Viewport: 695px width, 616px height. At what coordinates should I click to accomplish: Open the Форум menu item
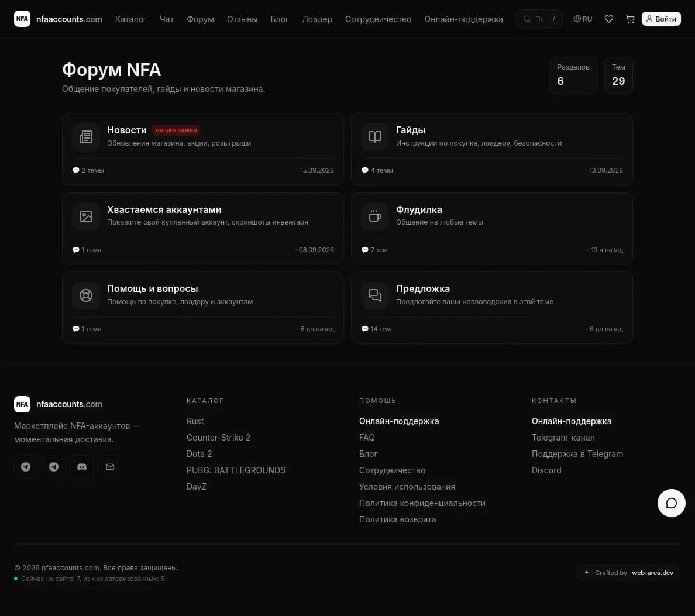click(200, 19)
